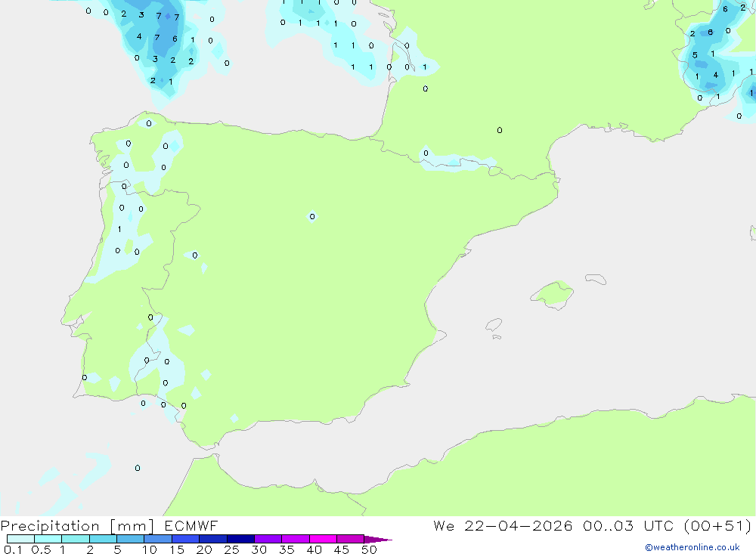Viewport: 756px width, 554px height.
Task: Pick the legend swatch between 40 and 45
Action: click(x=323, y=539)
